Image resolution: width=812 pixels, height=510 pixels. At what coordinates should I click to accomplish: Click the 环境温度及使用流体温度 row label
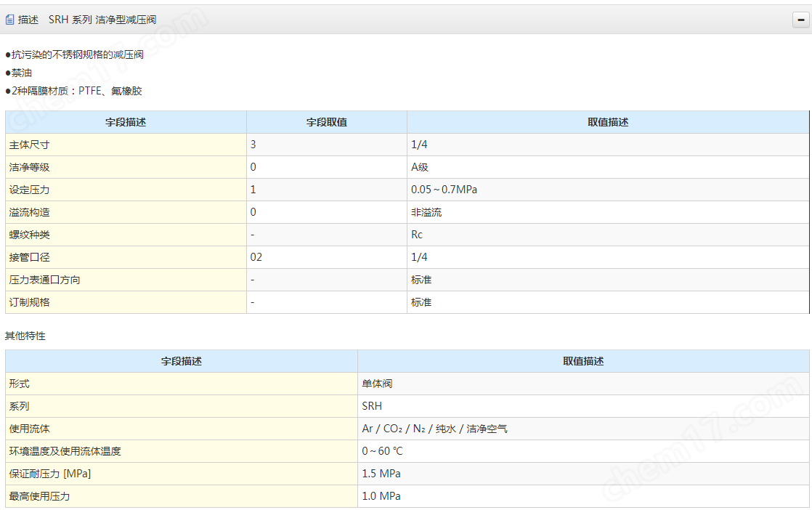click(x=65, y=451)
